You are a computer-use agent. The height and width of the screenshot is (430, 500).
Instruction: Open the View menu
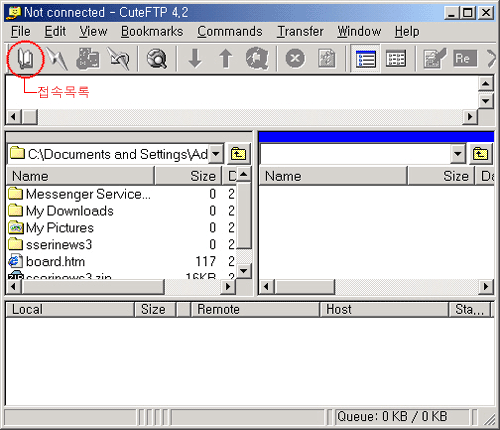93,32
